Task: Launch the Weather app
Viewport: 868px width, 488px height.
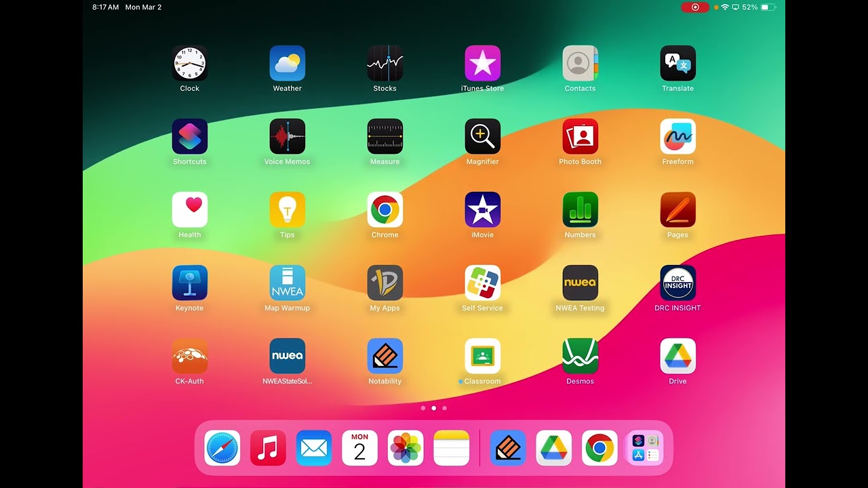Action: tap(288, 63)
